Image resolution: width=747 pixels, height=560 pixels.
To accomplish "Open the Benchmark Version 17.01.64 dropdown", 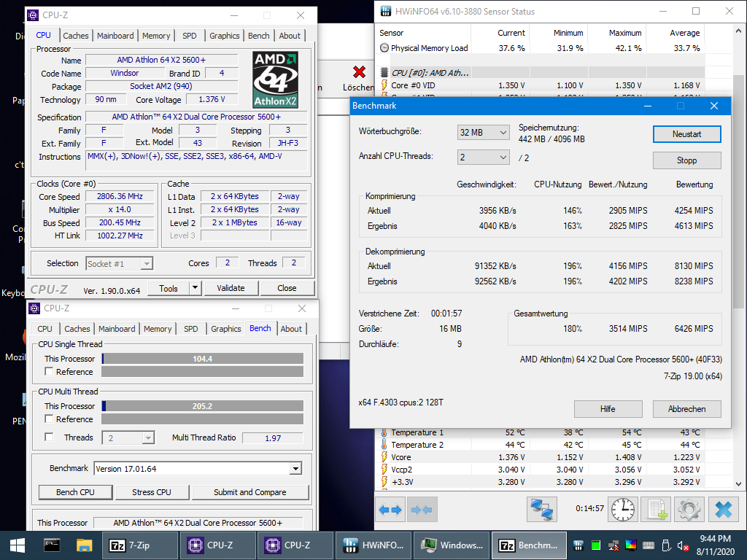I will coord(198,469).
